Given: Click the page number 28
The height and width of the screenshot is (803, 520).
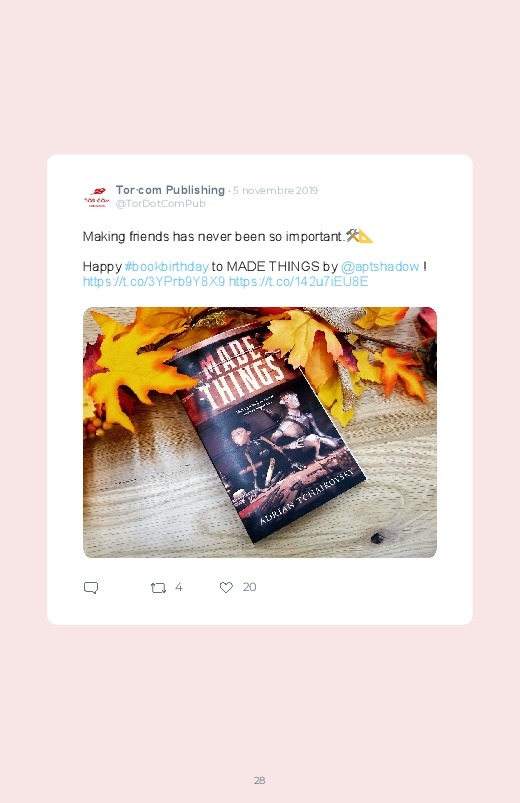Looking at the screenshot, I should [260, 780].
